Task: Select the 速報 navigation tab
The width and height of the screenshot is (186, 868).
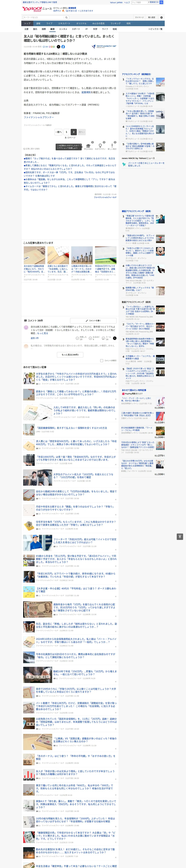Action: pyautogui.click(x=38, y=24)
